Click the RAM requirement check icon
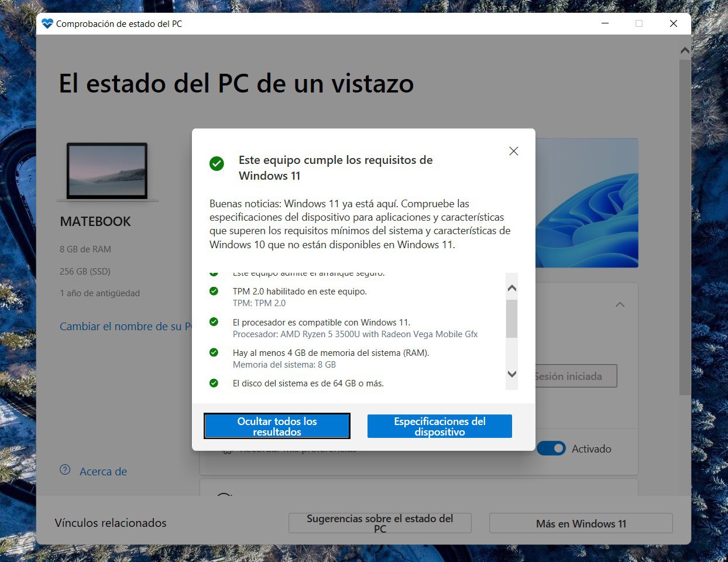728x562 pixels. 214,352
